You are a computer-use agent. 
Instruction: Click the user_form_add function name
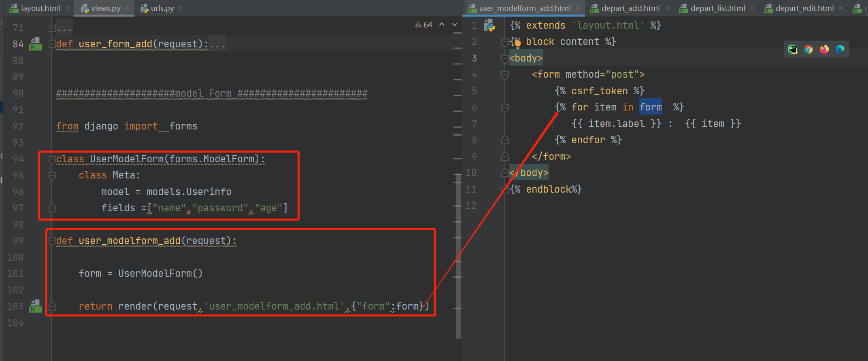point(115,44)
